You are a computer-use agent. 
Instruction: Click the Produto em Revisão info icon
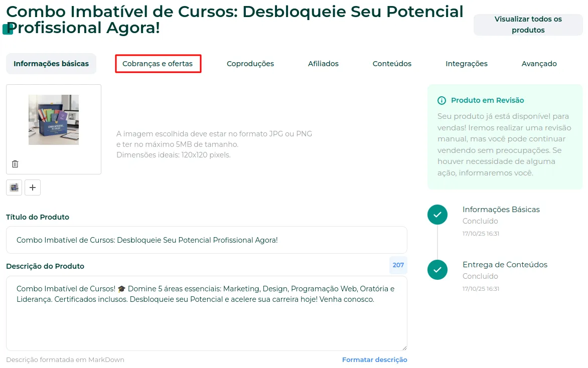[442, 100]
